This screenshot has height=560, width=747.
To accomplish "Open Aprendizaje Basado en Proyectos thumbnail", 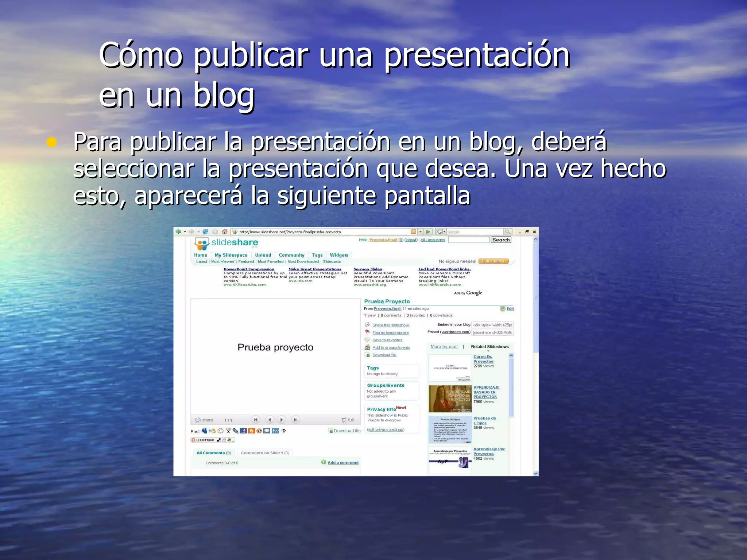I will click(x=450, y=399).
